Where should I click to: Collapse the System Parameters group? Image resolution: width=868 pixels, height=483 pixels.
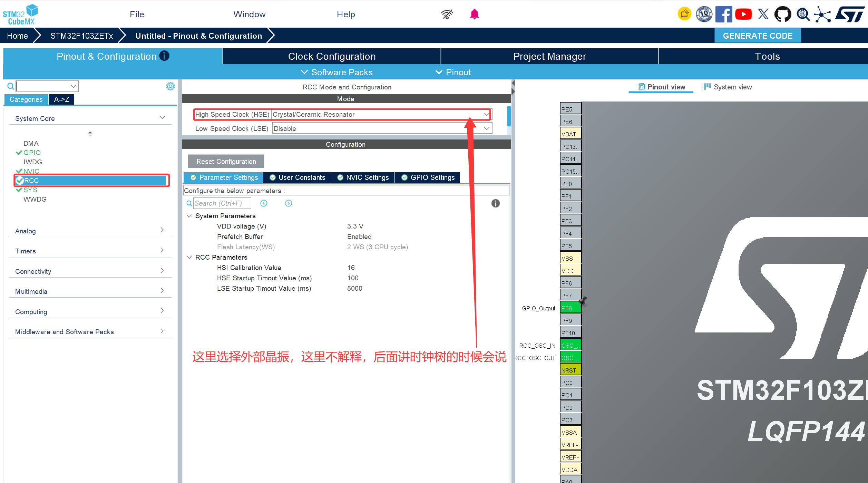click(x=189, y=216)
